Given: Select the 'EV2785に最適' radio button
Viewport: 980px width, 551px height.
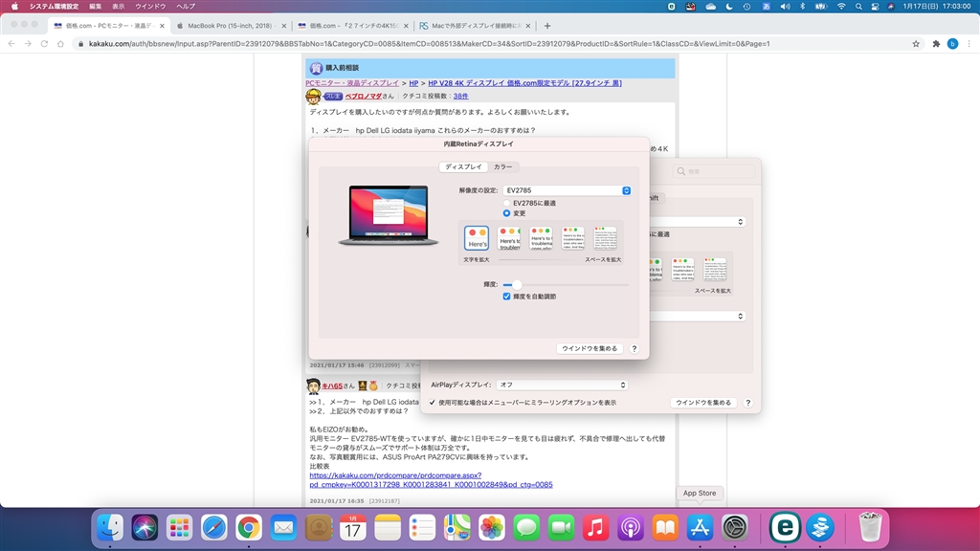Looking at the screenshot, I should pos(507,203).
